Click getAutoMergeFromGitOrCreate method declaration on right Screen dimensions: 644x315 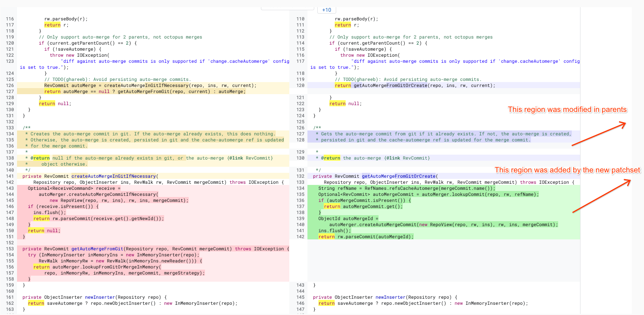pos(399,176)
